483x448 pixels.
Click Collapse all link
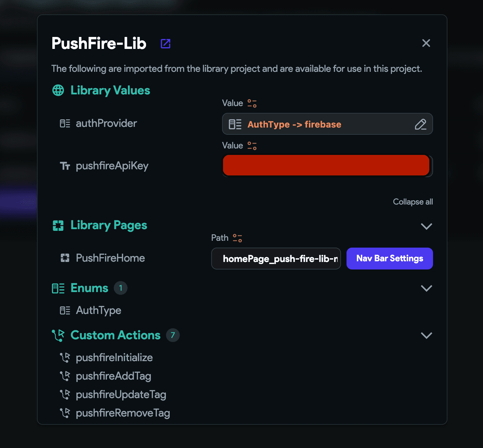point(413,202)
